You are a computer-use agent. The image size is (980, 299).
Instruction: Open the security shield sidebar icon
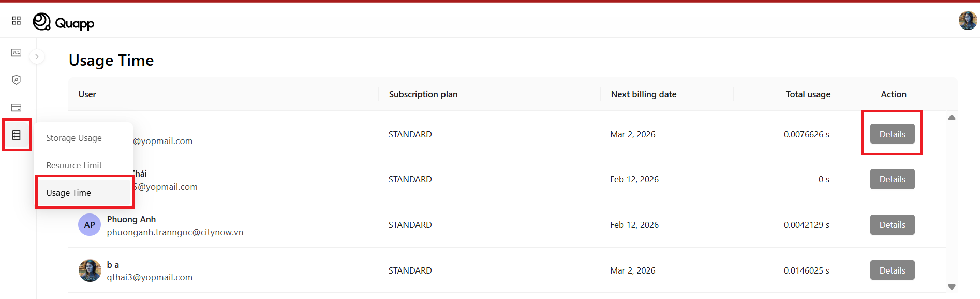[x=17, y=80]
